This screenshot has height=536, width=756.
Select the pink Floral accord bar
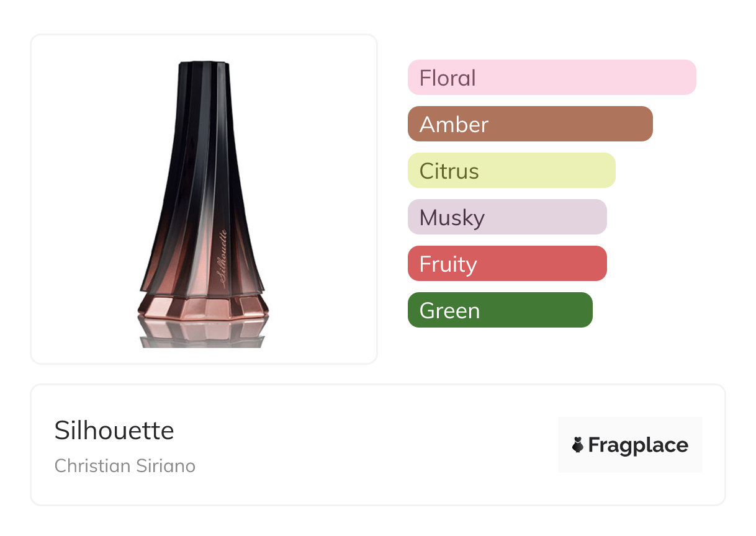(552, 78)
